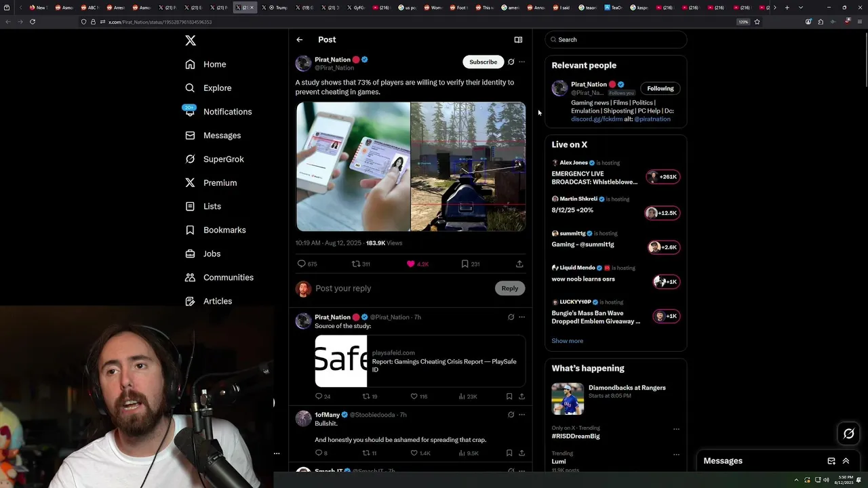Open Jobs in the sidebar
The image size is (868, 488).
[203, 253]
